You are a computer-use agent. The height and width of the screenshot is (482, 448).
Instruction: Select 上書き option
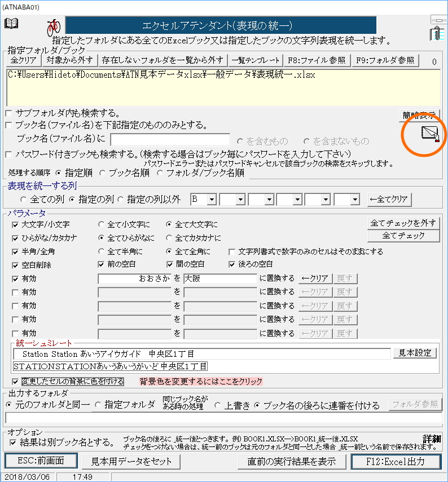[x=217, y=405]
